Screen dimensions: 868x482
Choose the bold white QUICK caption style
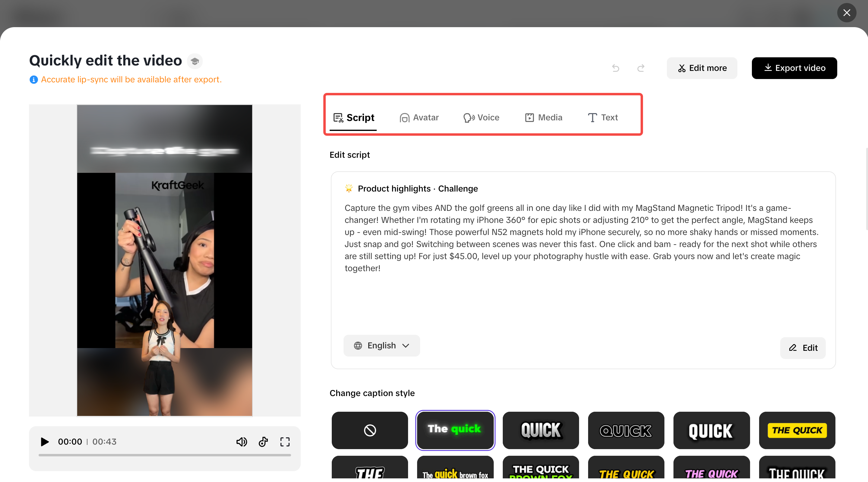click(711, 430)
